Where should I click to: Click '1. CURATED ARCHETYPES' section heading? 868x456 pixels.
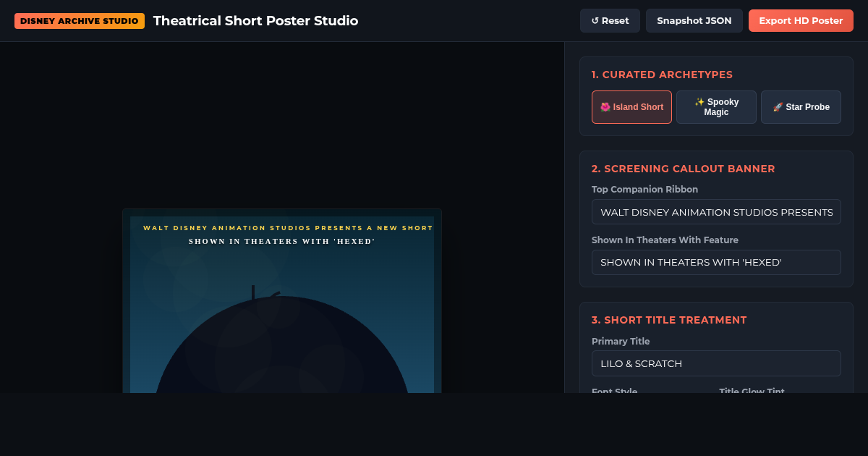tap(662, 75)
